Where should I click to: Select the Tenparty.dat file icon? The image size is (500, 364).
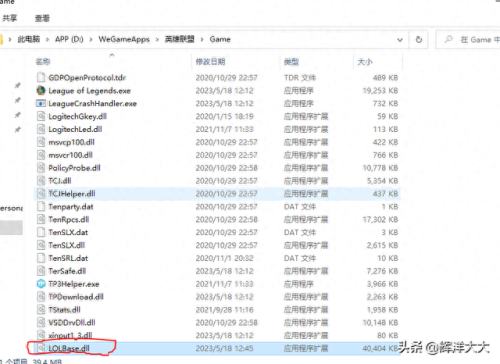tap(41, 206)
